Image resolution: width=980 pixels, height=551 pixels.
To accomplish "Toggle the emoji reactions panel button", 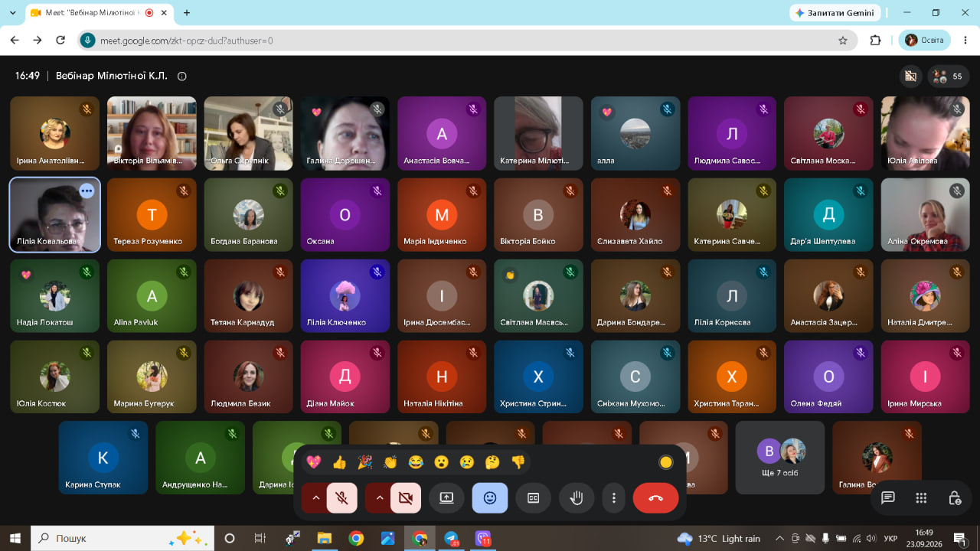I will [490, 498].
